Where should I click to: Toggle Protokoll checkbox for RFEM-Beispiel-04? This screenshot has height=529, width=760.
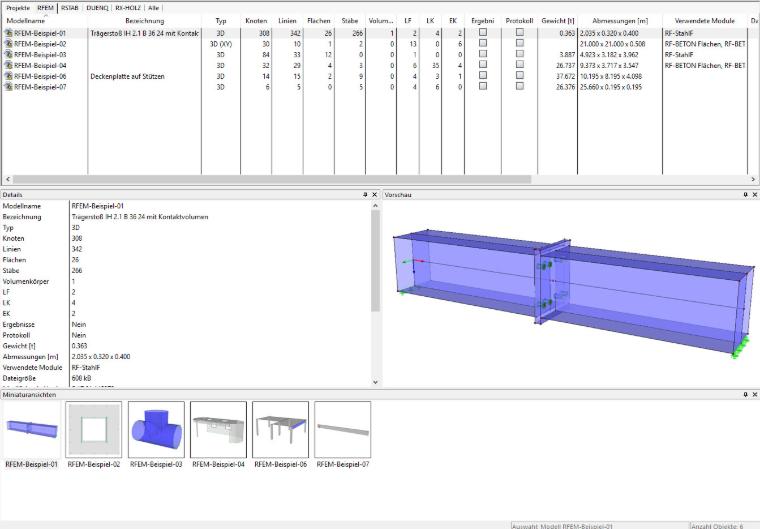[520, 64]
